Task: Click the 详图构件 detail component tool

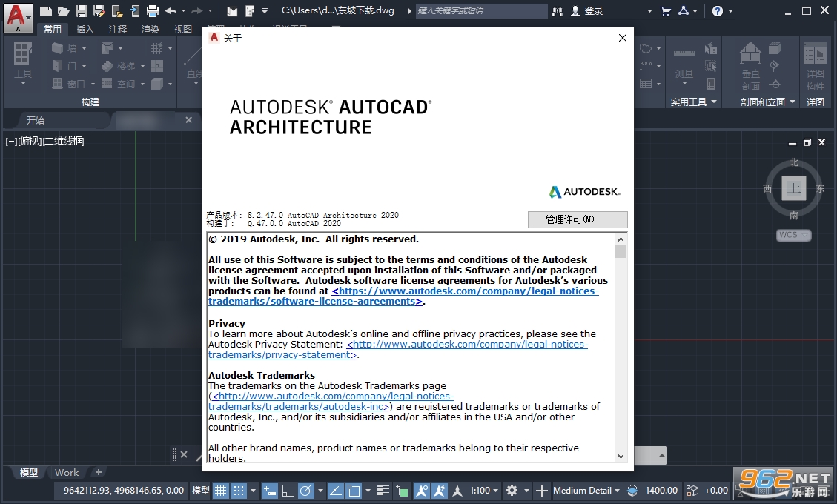Action: [x=815, y=66]
